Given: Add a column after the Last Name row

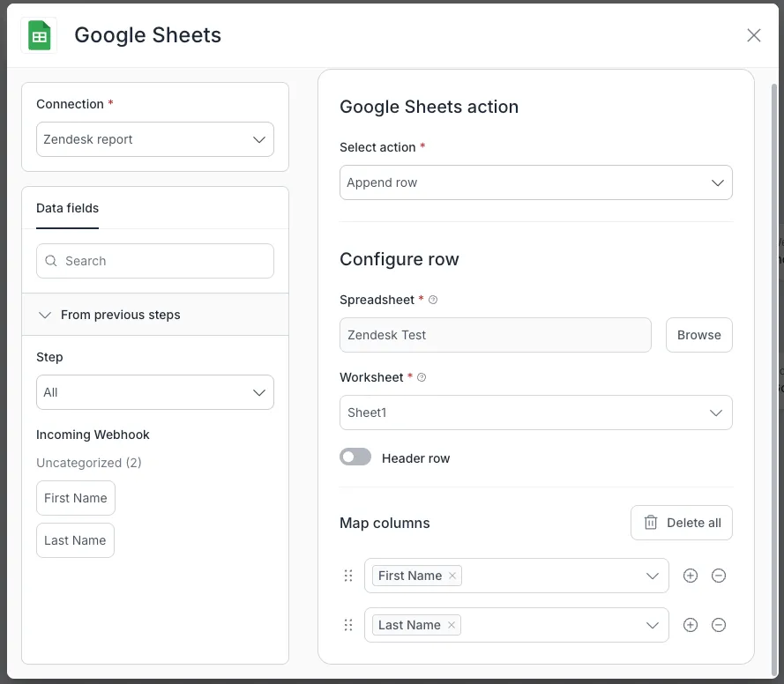Looking at the screenshot, I should (690, 625).
